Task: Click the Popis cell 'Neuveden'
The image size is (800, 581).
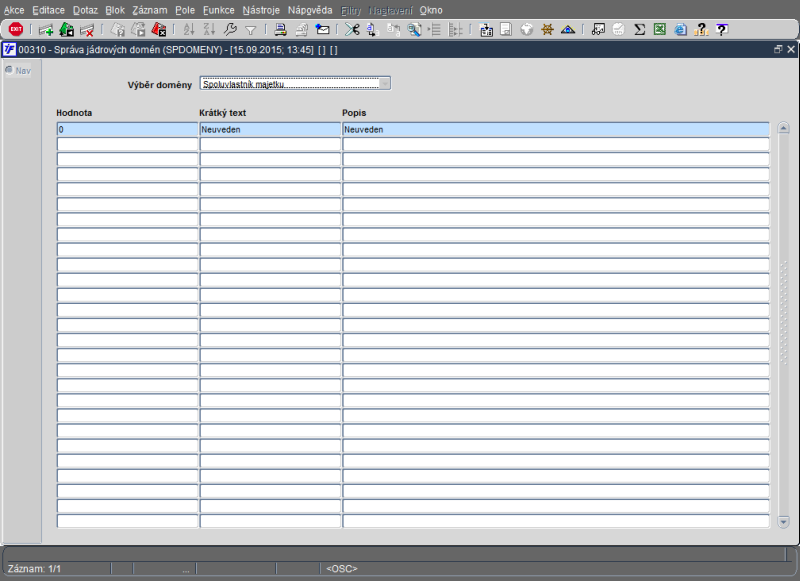Action: [556, 130]
